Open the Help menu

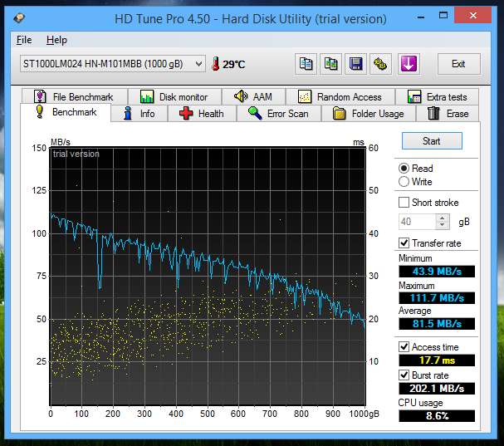tap(56, 40)
